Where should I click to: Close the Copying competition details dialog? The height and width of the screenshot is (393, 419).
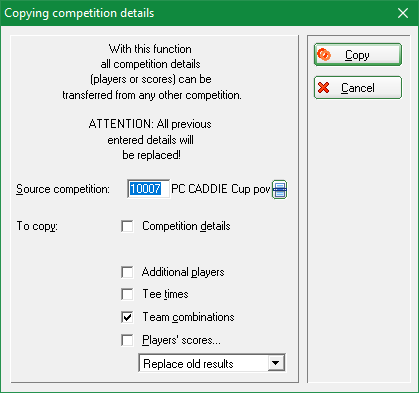point(403,13)
